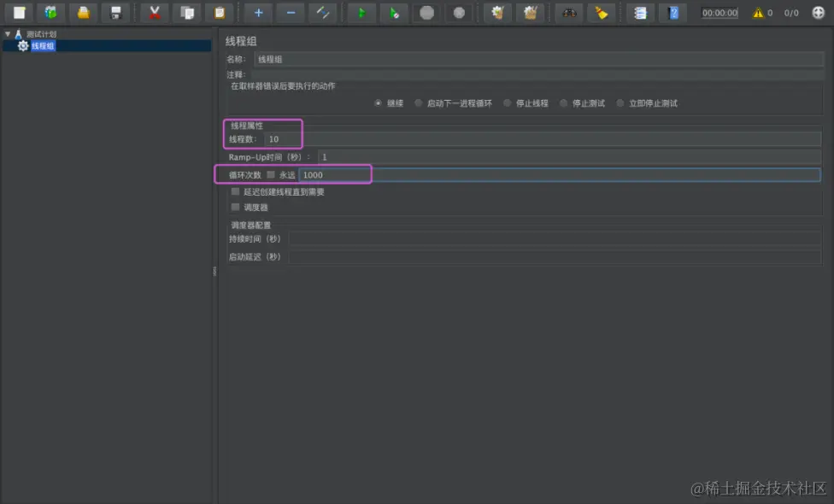Tick 延迟创建线程直到需要 checkbox

(235, 191)
